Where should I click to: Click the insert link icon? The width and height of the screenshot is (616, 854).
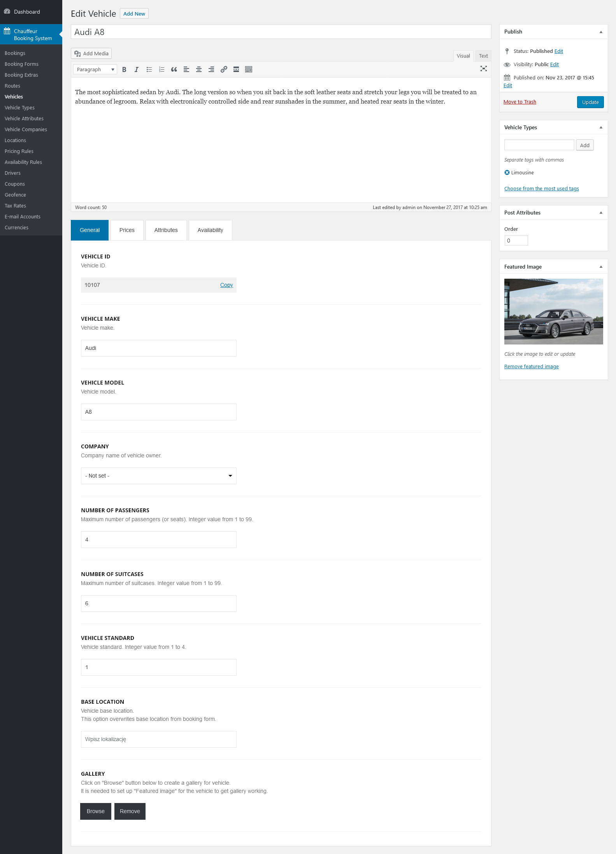tap(224, 70)
